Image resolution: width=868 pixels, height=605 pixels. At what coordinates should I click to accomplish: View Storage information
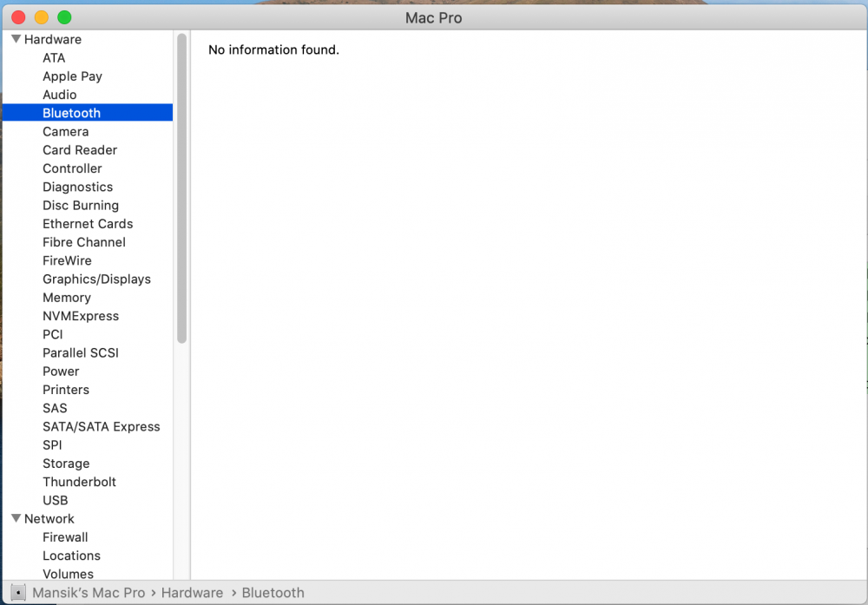(x=66, y=464)
